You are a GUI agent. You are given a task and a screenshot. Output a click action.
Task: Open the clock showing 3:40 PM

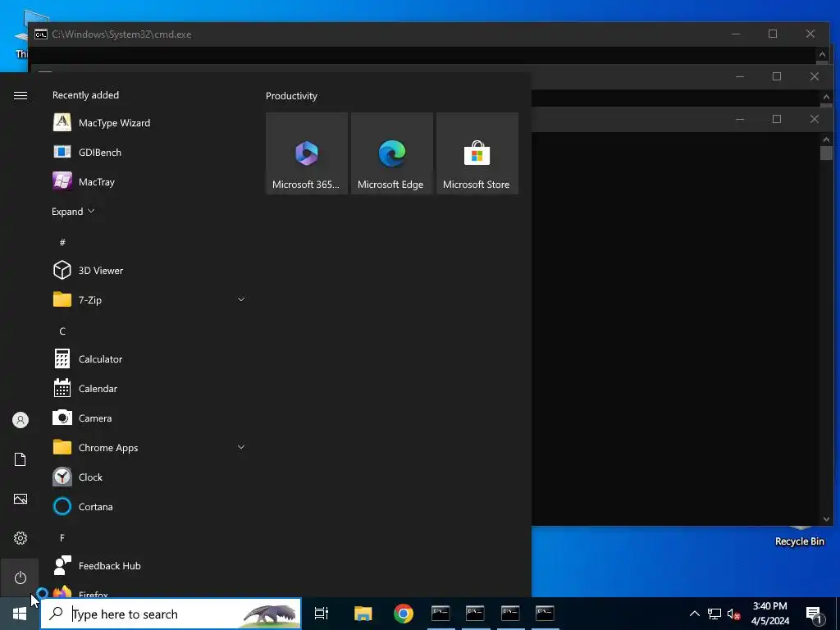[770, 614]
